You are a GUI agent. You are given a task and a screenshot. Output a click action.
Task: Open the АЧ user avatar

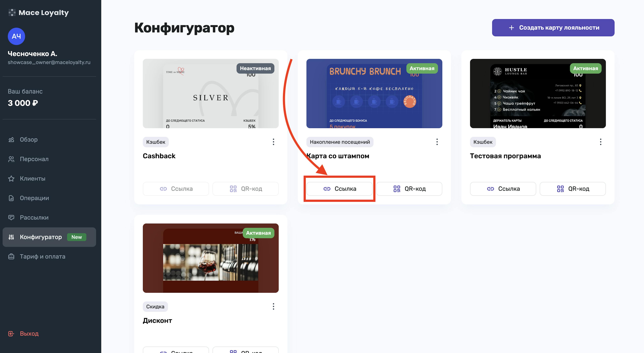pyautogui.click(x=16, y=36)
